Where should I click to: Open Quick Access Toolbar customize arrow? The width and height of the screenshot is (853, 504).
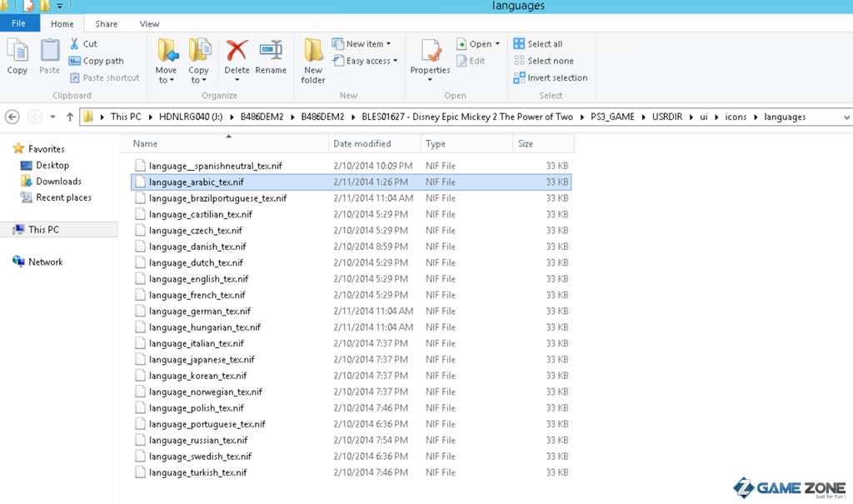60,6
